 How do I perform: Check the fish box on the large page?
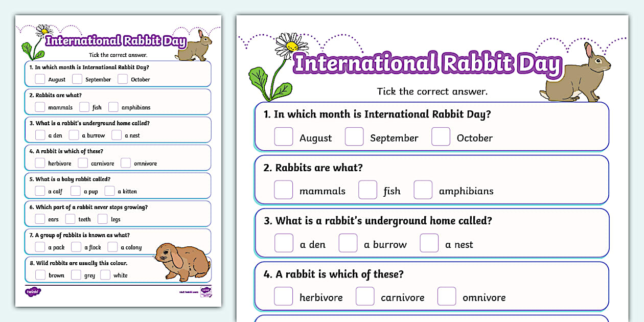point(368,189)
